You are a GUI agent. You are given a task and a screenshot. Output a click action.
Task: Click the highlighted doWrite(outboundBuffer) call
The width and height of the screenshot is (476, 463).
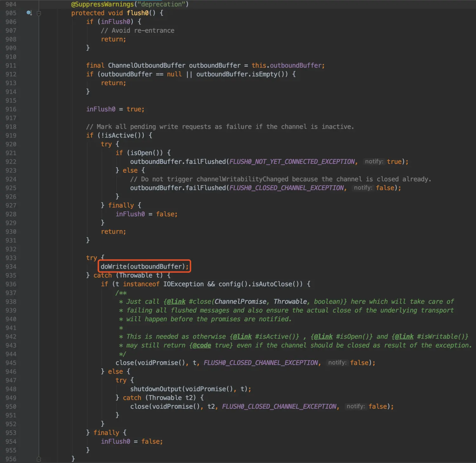pyautogui.click(x=144, y=266)
